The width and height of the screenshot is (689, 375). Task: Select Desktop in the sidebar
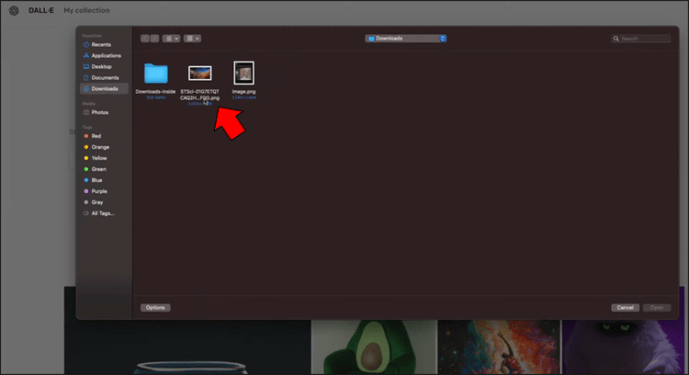pyautogui.click(x=101, y=66)
